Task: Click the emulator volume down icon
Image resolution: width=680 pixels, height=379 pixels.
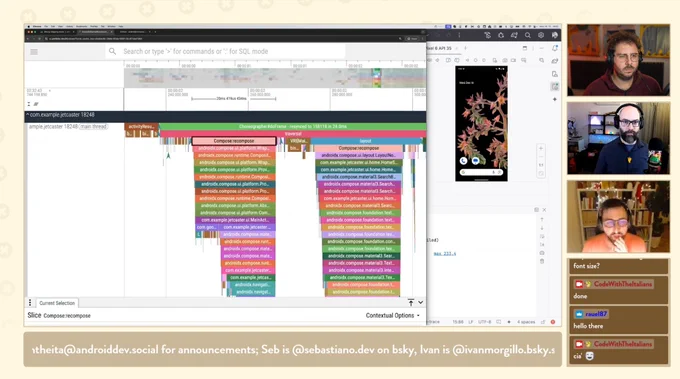Action: pyautogui.click(x=438, y=60)
